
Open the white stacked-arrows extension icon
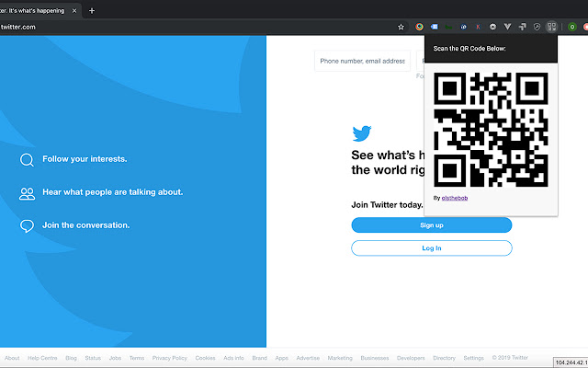522,27
